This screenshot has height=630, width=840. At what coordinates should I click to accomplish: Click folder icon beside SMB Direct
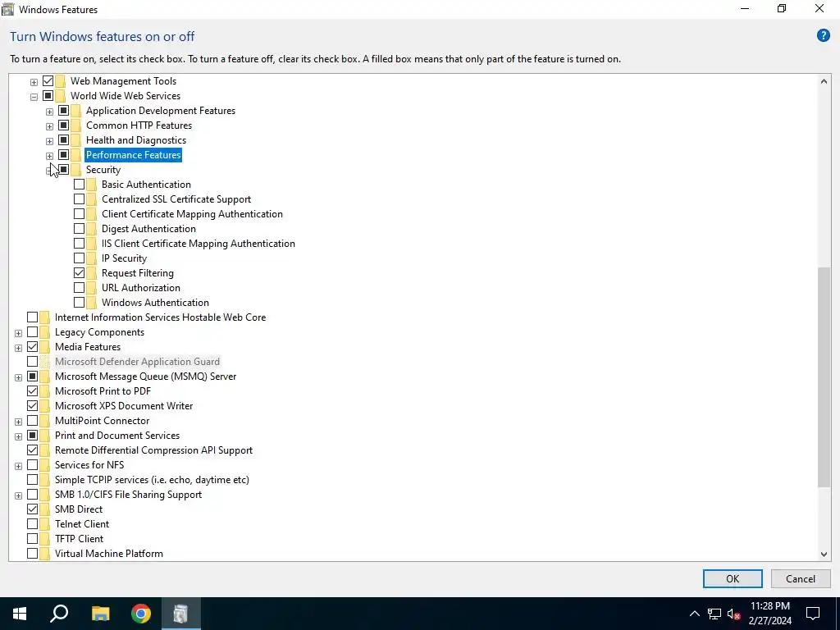pyautogui.click(x=44, y=509)
